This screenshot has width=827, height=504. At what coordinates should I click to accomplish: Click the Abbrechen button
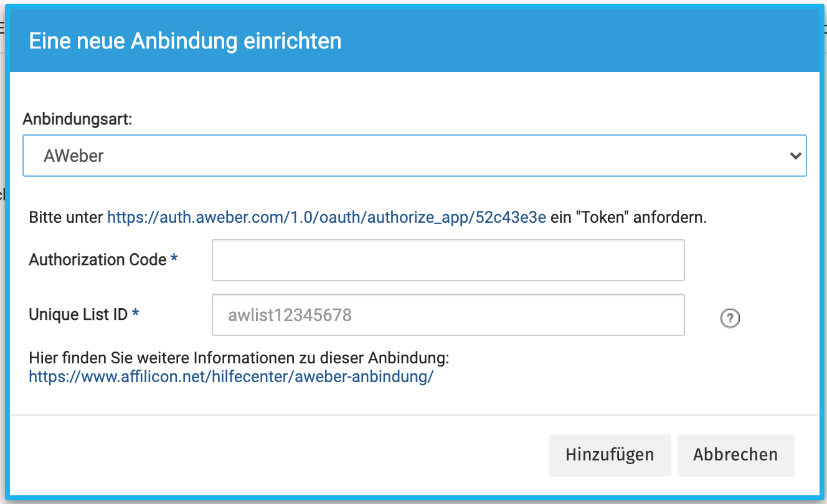click(735, 455)
